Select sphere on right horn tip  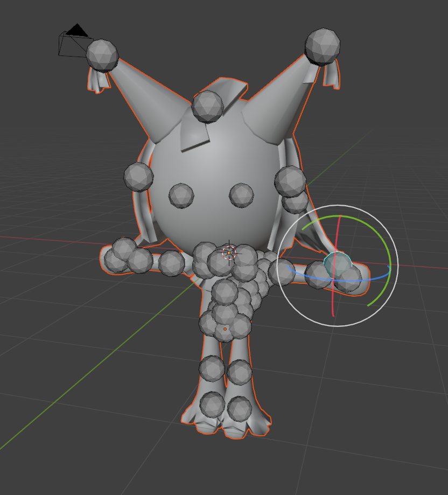click(x=323, y=47)
